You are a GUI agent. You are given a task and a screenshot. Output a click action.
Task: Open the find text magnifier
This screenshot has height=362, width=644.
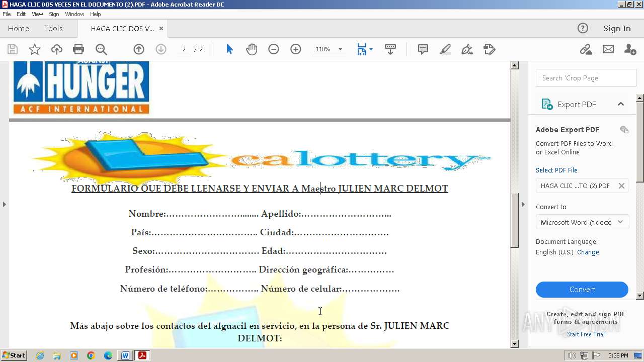(101, 49)
